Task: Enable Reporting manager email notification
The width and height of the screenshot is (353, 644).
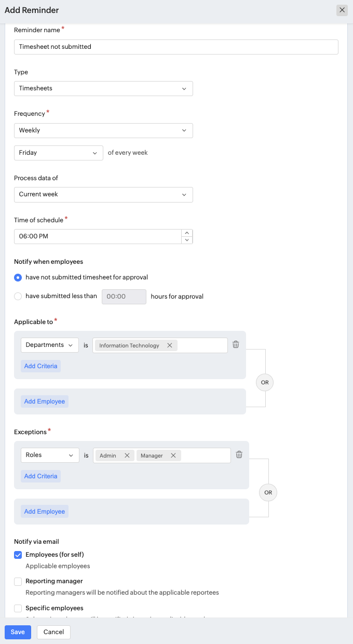Action: pyautogui.click(x=18, y=581)
